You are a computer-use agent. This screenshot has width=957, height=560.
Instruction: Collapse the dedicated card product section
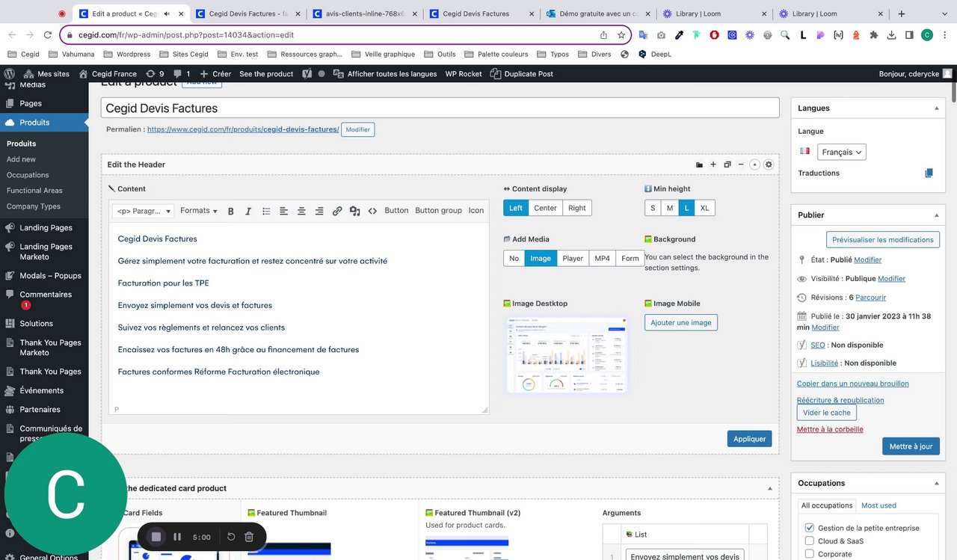point(769,488)
